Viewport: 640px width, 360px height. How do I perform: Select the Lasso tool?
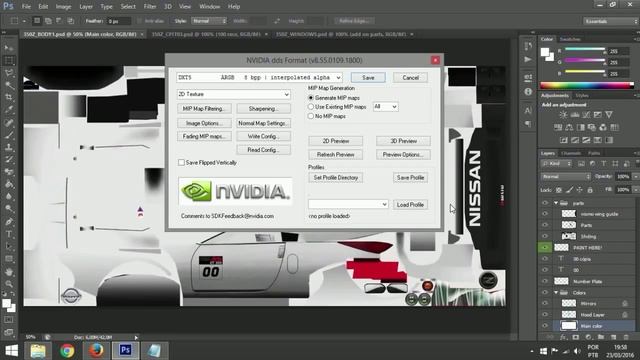[9, 73]
